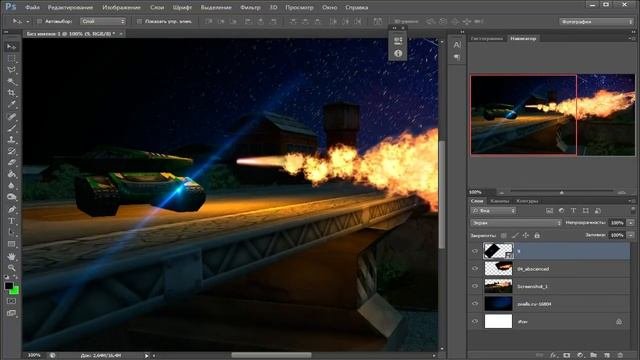Open the Экран blend mode dropdown
Viewport: 640px width, 360px height.
[x=516, y=223]
